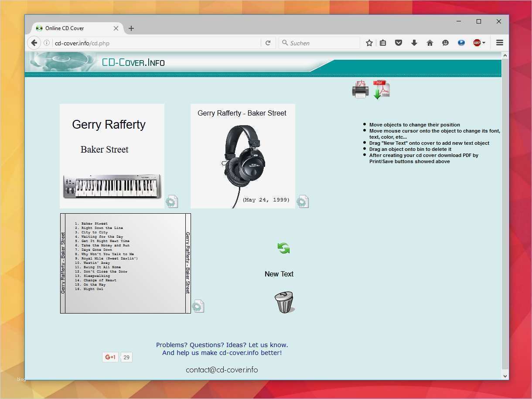The height and width of the screenshot is (399, 532).
Task: Select the Gerry Rafferty - Baker Street heading
Action: (242, 113)
